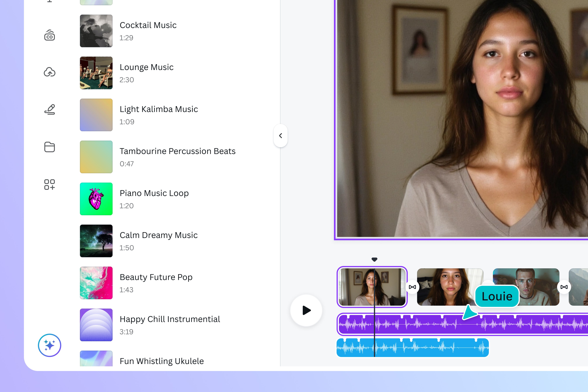Pick the Calm Dreamy Music track

coord(159,235)
